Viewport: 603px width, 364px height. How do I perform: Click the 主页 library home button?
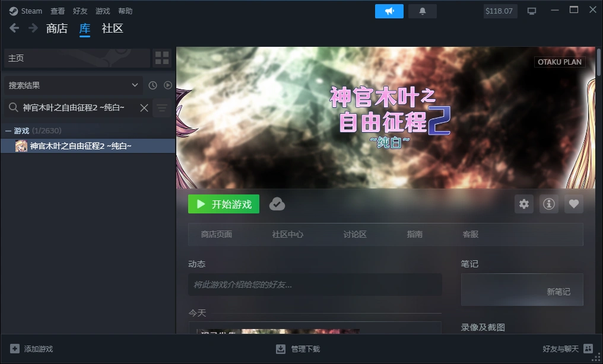point(77,58)
